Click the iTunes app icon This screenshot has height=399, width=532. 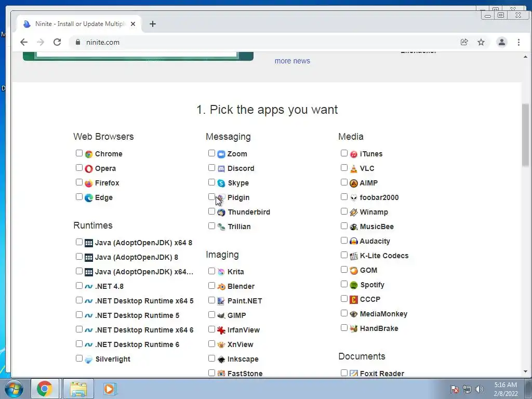click(x=353, y=154)
